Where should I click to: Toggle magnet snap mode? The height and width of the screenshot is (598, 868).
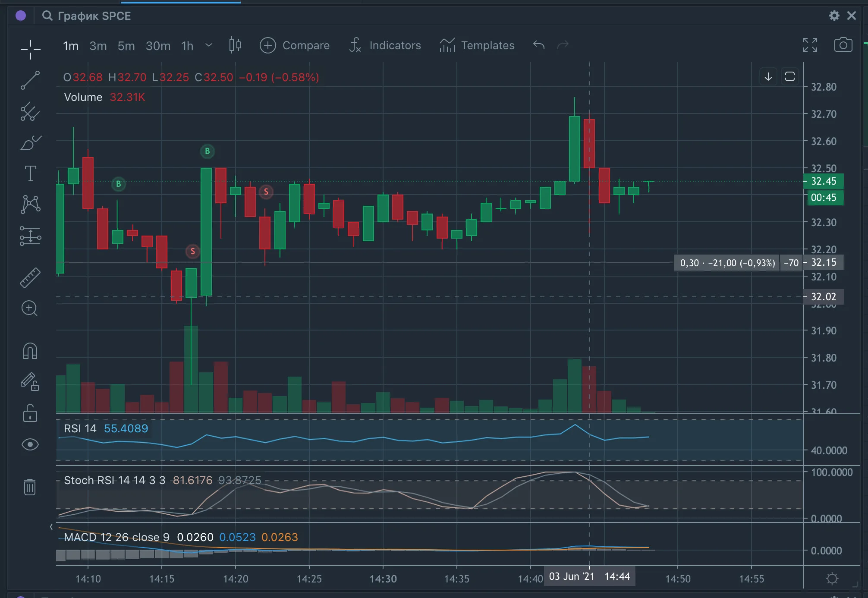coord(30,351)
